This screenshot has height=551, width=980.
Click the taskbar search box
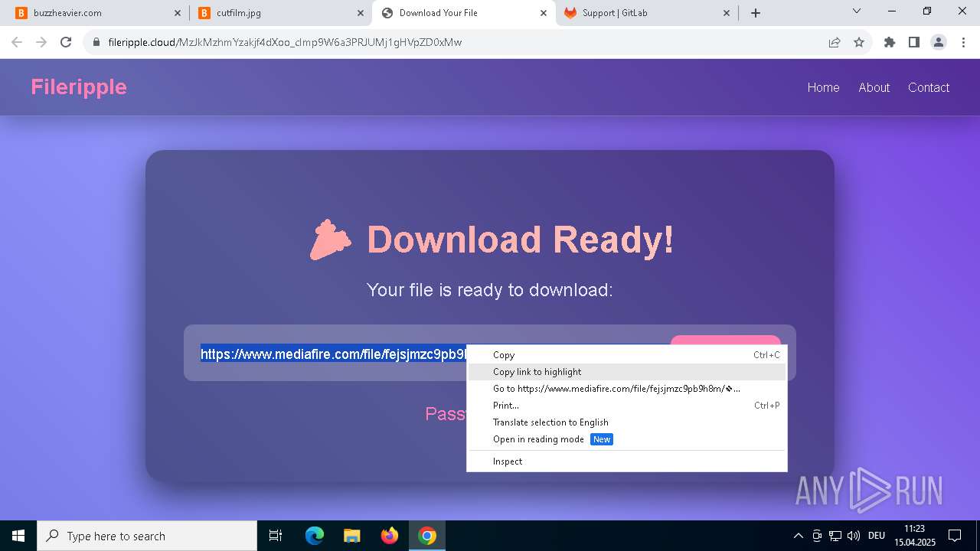pyautogui.click(x=147, y=536)
